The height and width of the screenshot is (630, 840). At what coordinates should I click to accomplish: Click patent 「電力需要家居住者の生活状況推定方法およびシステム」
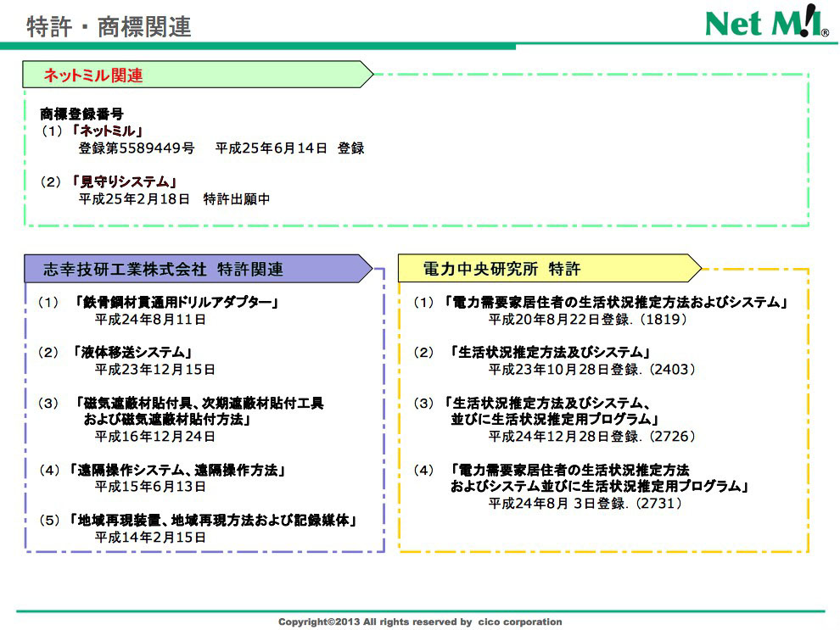pos(616,303)
